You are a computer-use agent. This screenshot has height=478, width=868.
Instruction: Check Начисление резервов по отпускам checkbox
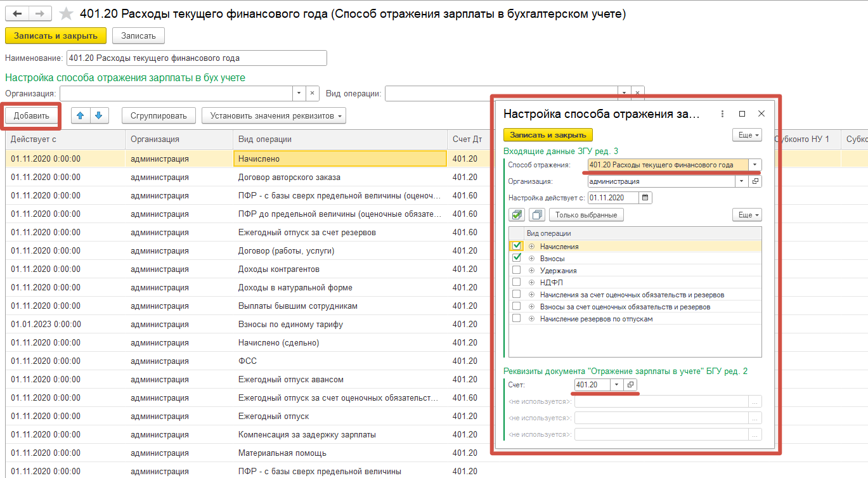point(517,318)
